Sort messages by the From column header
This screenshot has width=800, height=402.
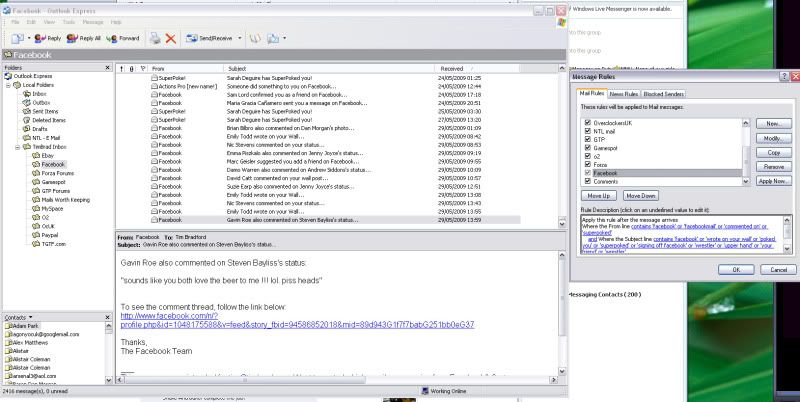186,68
